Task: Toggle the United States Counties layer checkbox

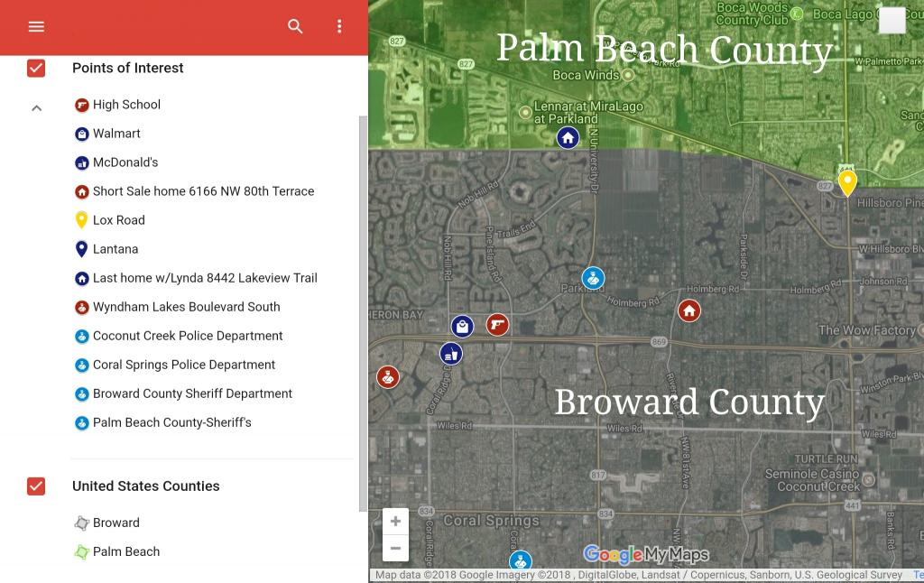Action: tap(36, 486)
